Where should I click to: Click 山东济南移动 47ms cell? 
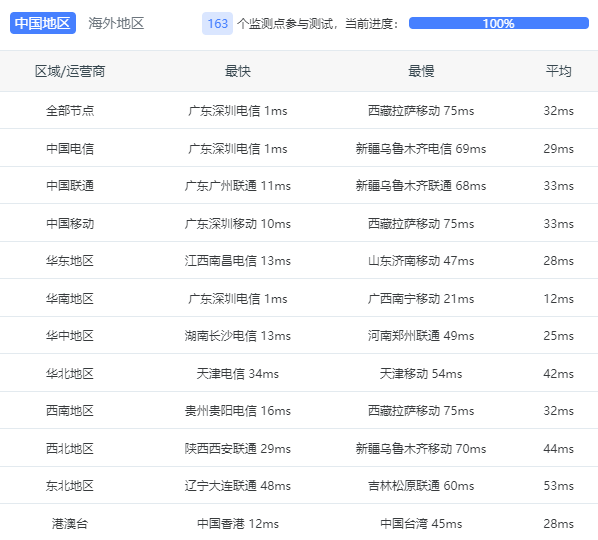[x=421, y=261]
